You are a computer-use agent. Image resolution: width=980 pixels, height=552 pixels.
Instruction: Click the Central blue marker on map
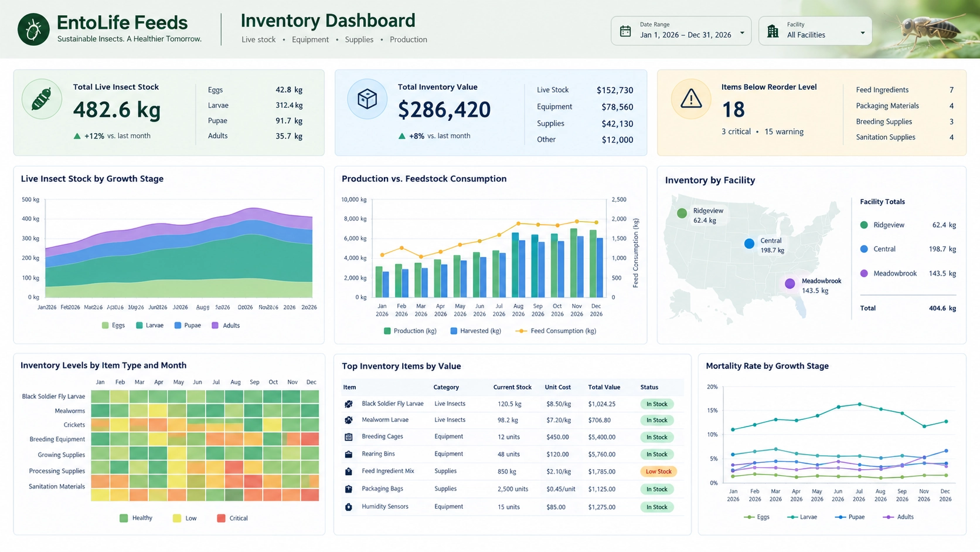tap(749, 244)
